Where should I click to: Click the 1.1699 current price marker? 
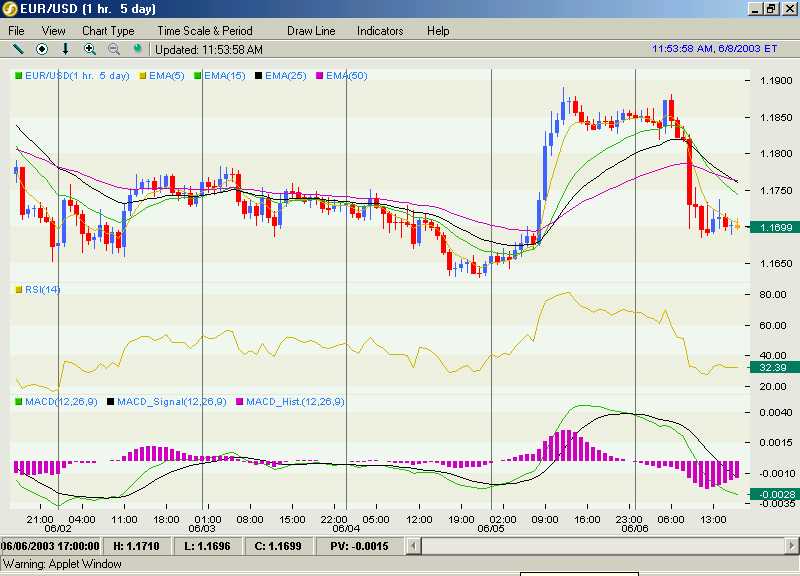point(774,228)
